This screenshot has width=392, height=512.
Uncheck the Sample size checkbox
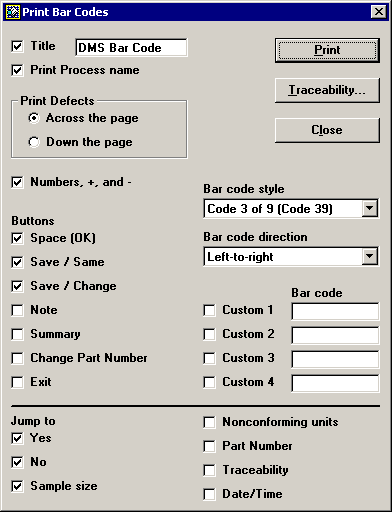[x=17, y=486]
